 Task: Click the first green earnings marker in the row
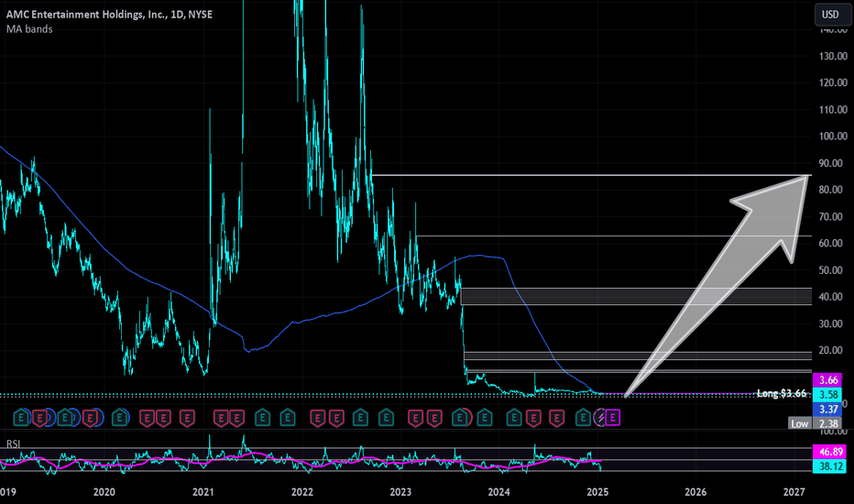[x=21, y=418]
